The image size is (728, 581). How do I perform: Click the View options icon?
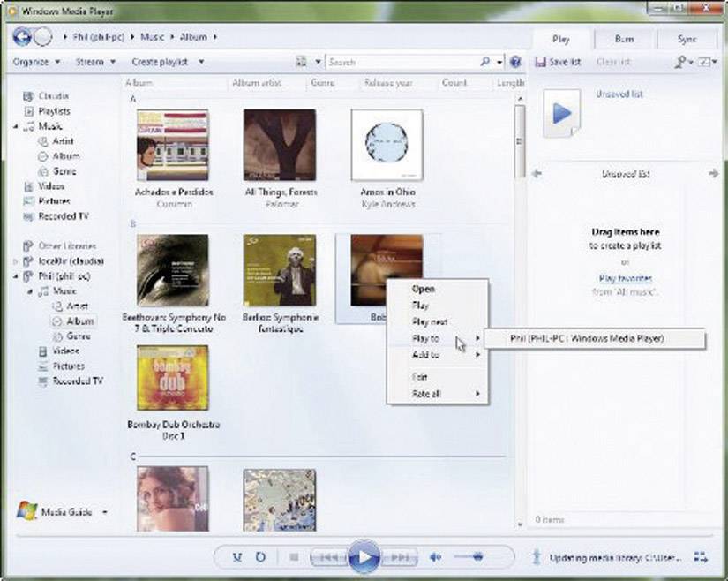301,61
